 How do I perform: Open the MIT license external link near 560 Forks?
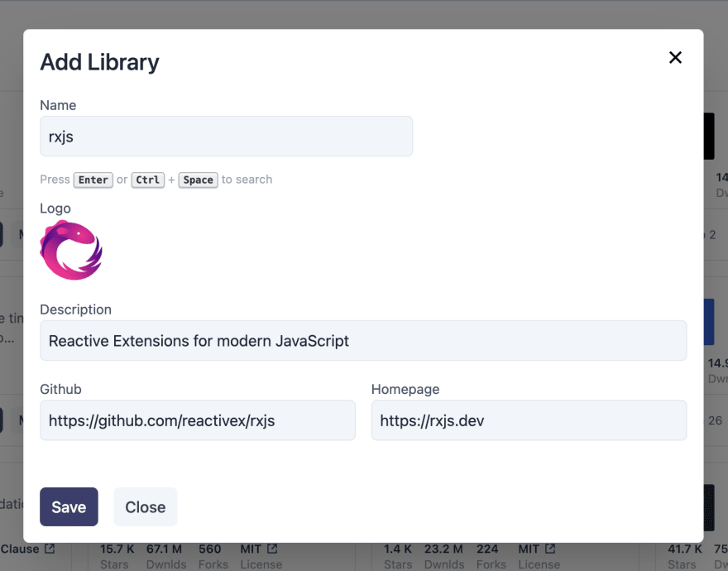tap(272, 549)
